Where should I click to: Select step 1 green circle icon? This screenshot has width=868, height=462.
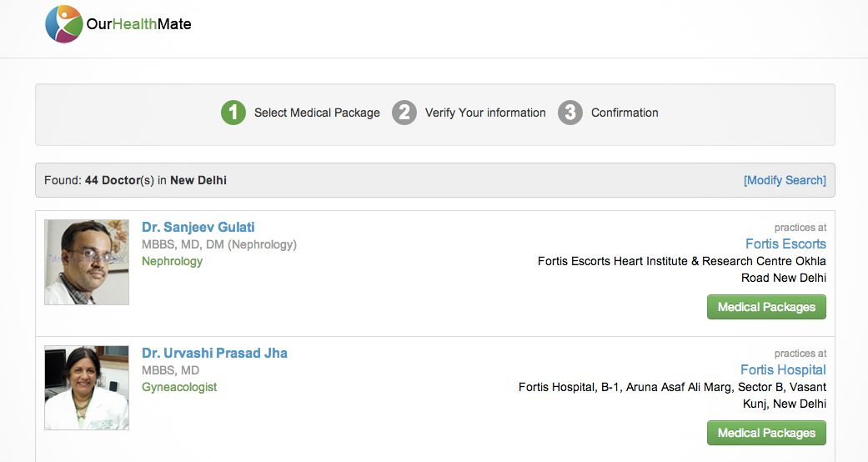tap(233, 113)
